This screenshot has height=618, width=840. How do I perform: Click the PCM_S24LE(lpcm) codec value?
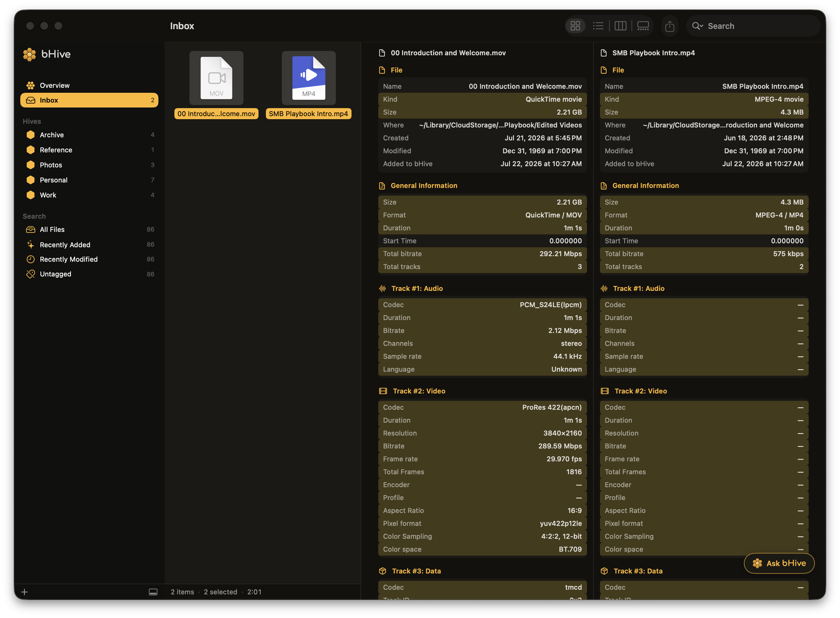[x=551, y=305]
